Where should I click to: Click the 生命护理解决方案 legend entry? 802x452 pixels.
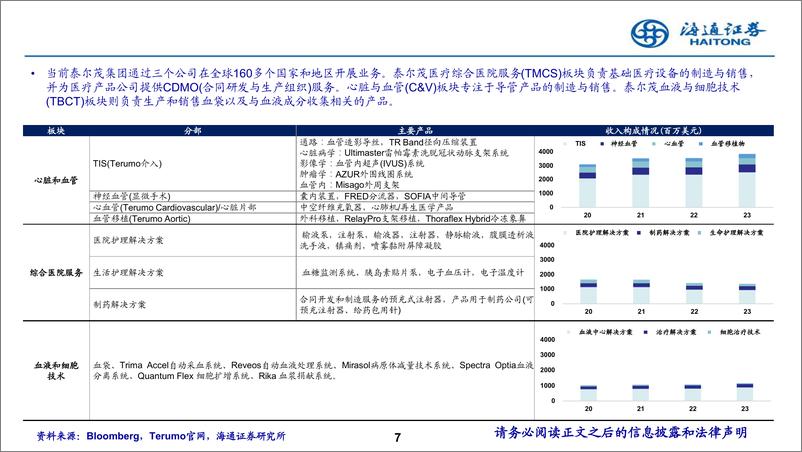[x=730, y=233]
